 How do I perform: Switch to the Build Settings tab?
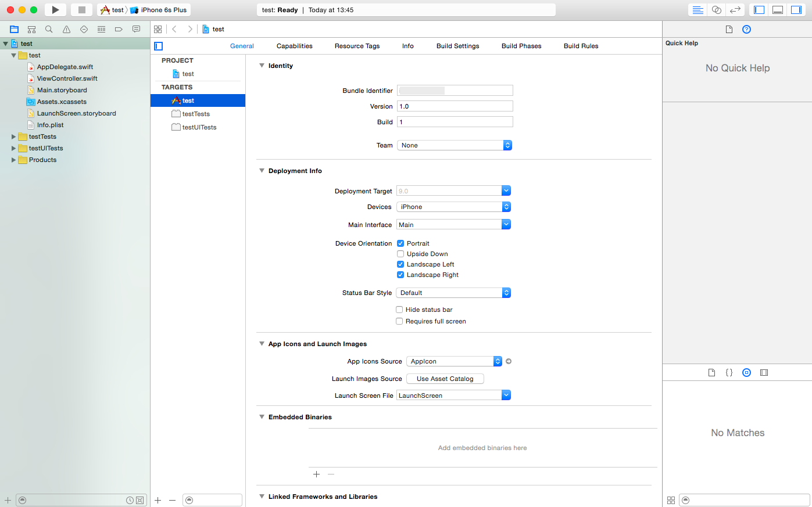coord(457,46)
